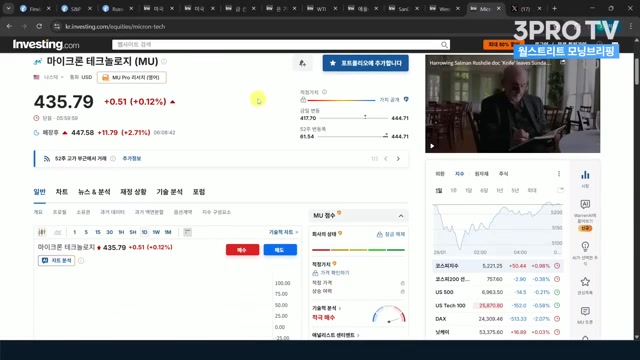
Task: Click the 52-week range slider
Action: click(x=353, y=136)
